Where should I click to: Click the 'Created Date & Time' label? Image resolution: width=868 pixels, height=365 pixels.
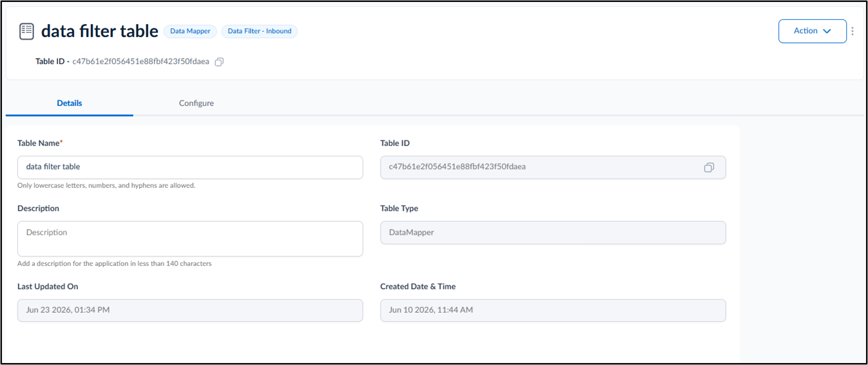[x=418, y=286]
